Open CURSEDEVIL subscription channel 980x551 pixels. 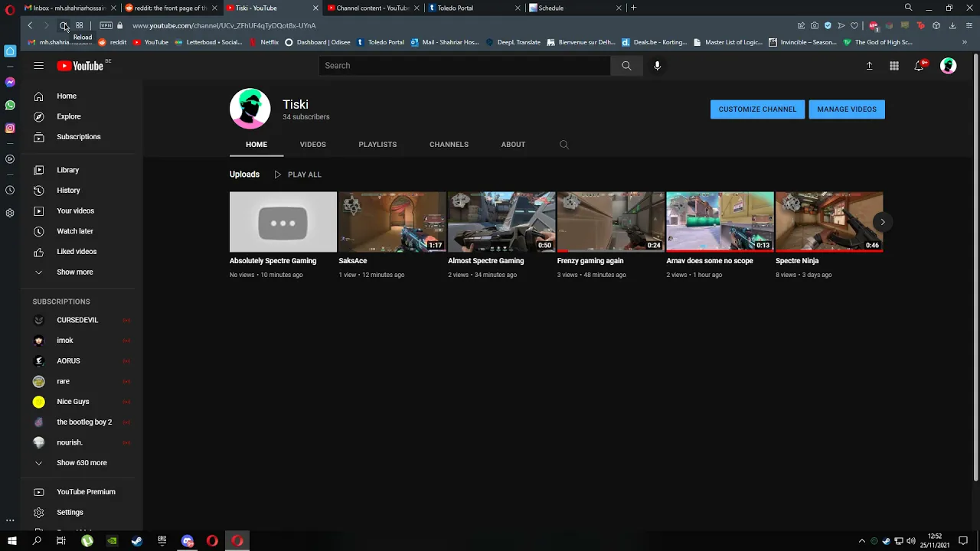tap(82, 320)
